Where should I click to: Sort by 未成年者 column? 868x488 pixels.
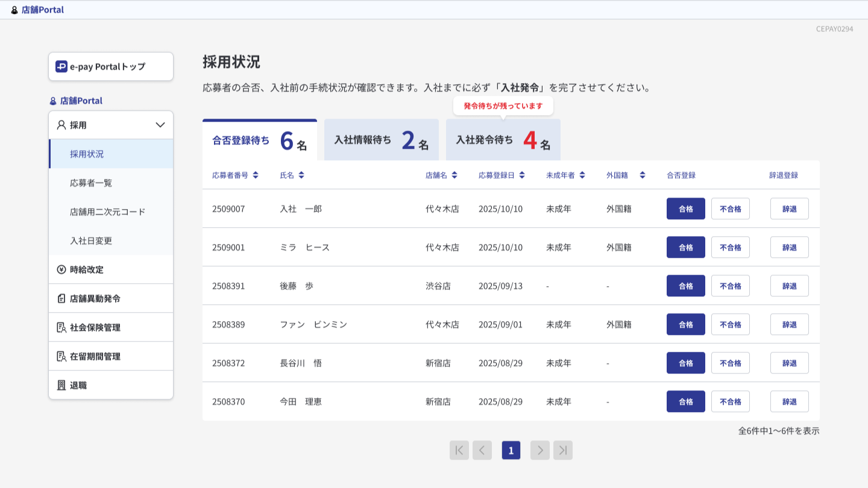[582, 175]
